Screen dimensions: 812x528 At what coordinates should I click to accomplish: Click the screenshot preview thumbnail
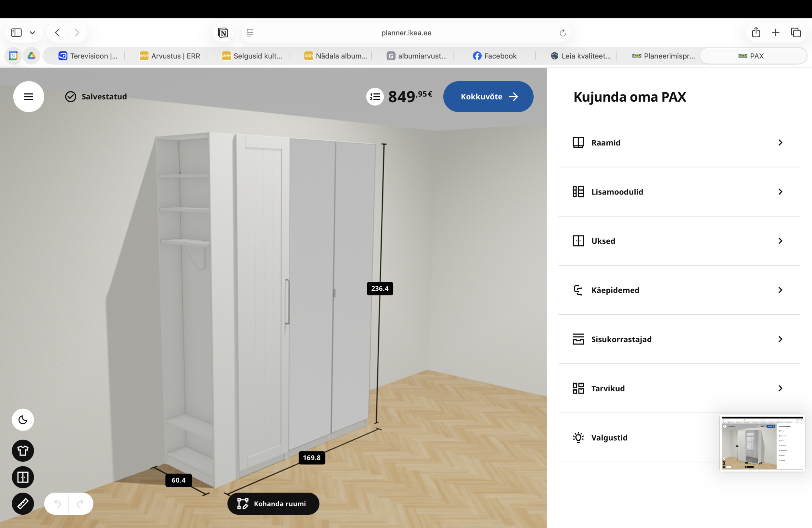coord(762,443)
